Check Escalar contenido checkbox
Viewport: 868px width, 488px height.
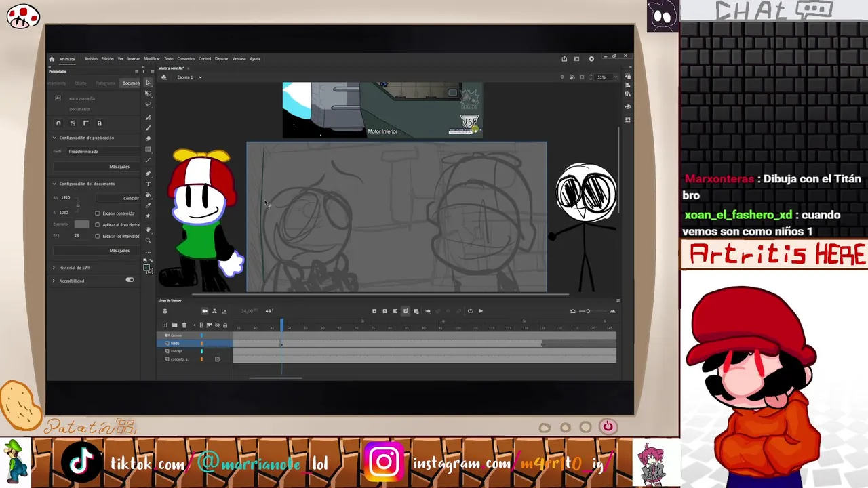[97, 213]
